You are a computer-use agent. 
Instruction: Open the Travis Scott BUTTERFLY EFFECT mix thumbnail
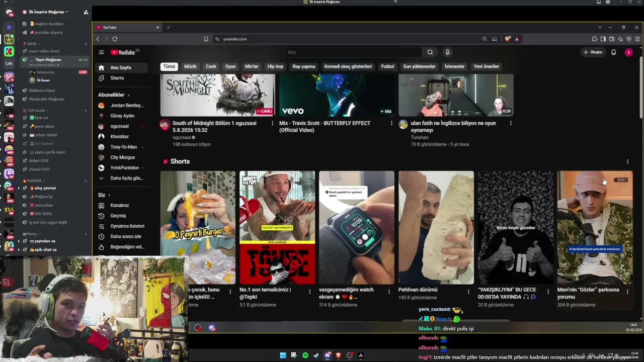[337, 95]
